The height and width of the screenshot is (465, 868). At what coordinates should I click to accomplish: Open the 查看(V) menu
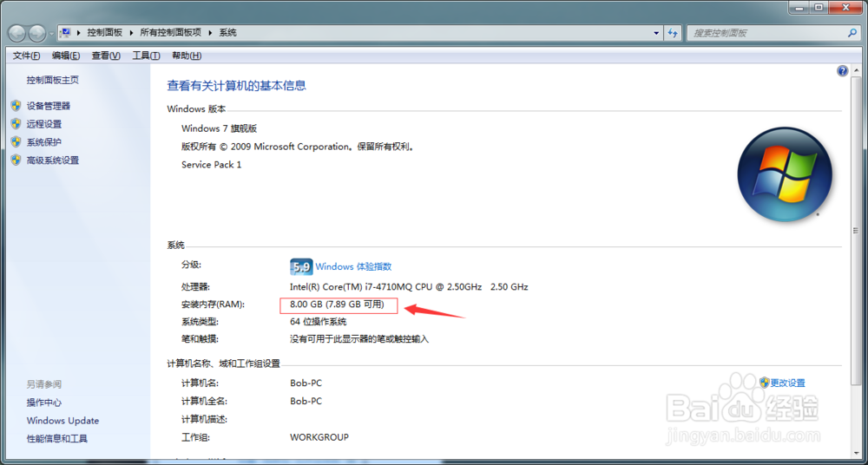point(106,56)
